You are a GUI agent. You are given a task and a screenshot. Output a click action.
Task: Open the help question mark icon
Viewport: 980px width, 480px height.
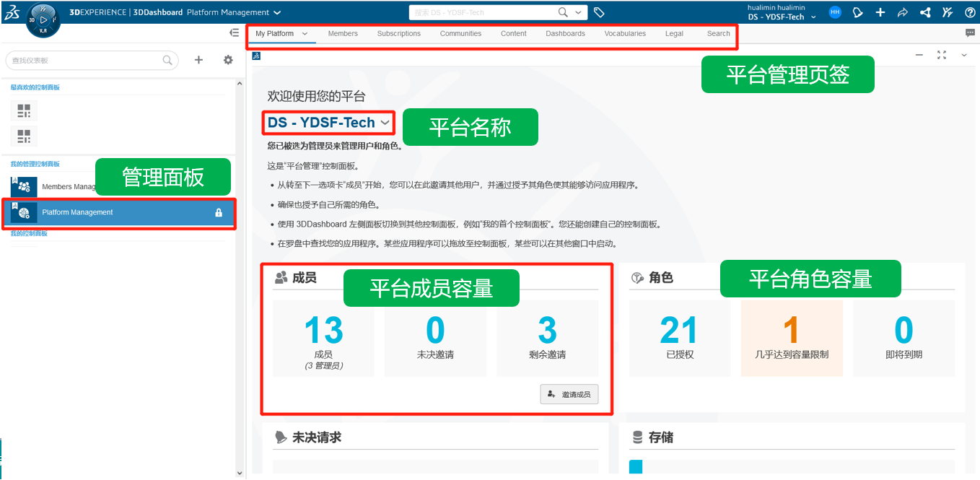coord(970,12)
